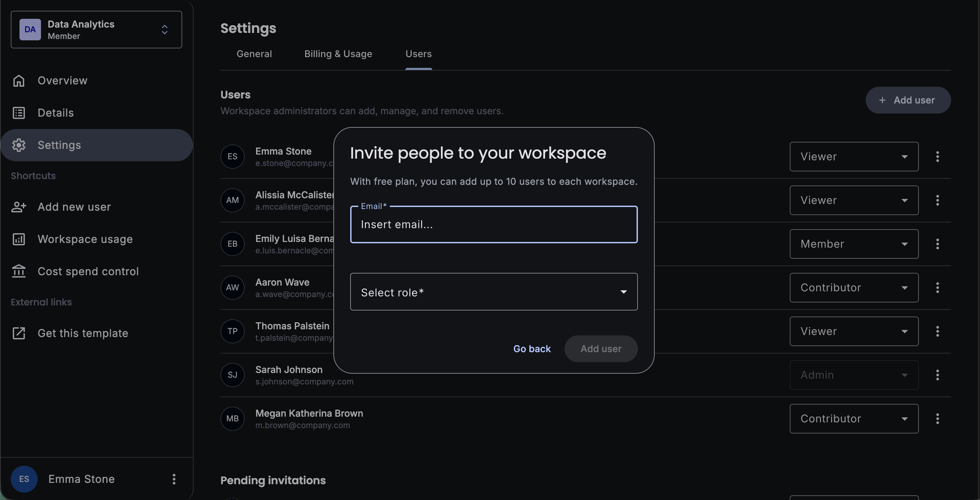Click the Insert email input field
Image resolution: width=980 pixels, height=500 pixels.
[493, 224]
